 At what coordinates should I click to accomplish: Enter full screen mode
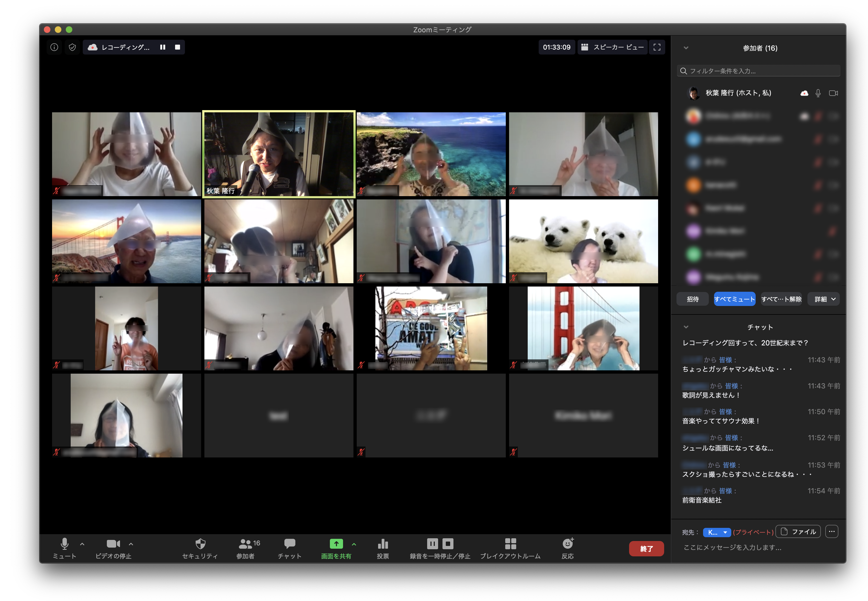tap(657, 47)
